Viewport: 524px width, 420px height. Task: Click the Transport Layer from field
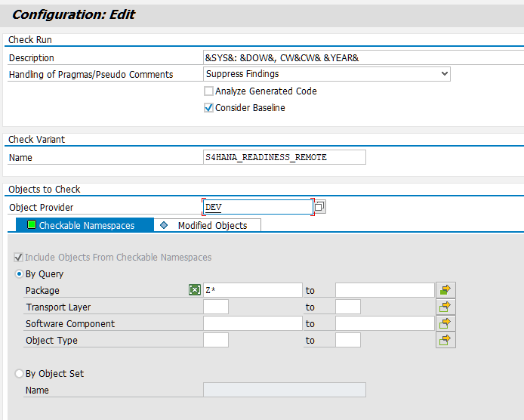click(x=216, y=307)
